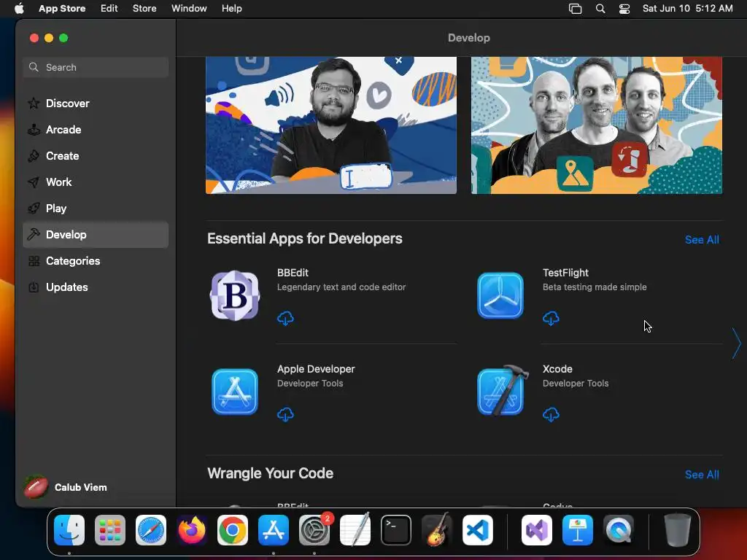See all Wrangle Your Code apps
The height and width of the screenshot is (560, 747).
(702, 474)
